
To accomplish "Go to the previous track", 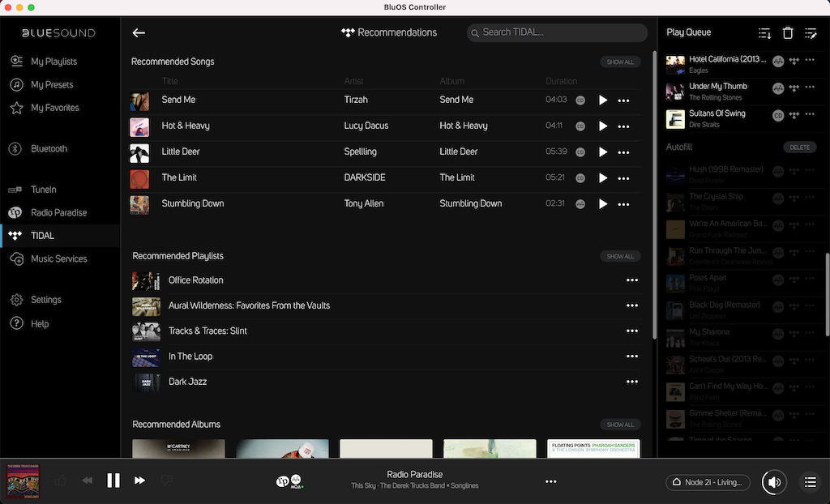I will click(x=88, y=481).
